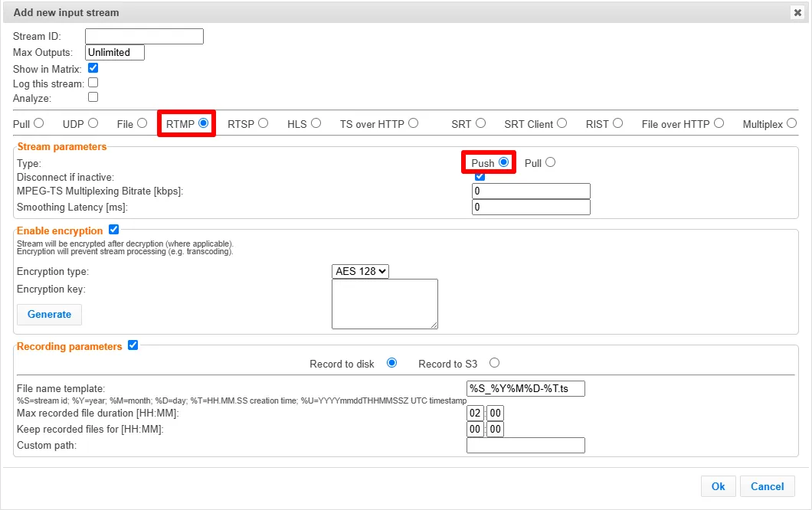Enable Log this stream checkbox
Image resolution: width=812 pixels, height=510 pixels.
pos(93,83)
